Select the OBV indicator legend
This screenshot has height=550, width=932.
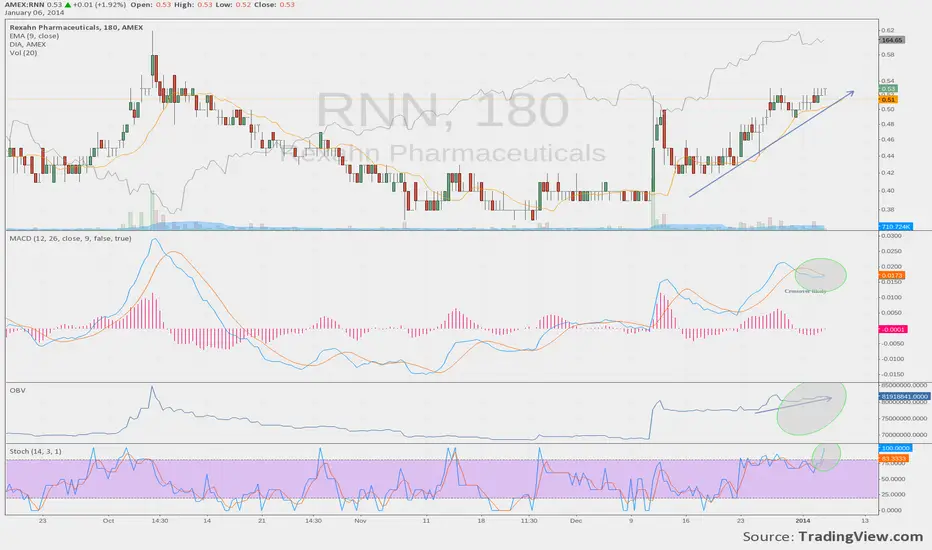[17, 391]
